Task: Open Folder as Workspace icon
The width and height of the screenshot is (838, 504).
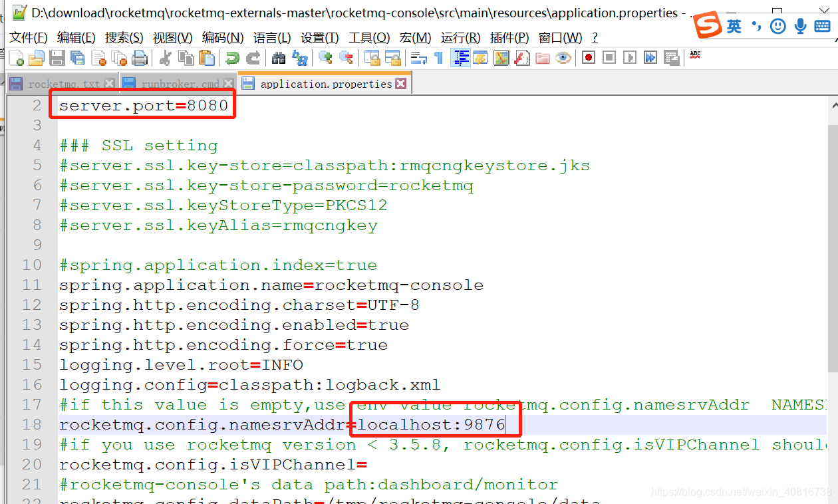Action: pyautogui.click(x=543, y=58)
